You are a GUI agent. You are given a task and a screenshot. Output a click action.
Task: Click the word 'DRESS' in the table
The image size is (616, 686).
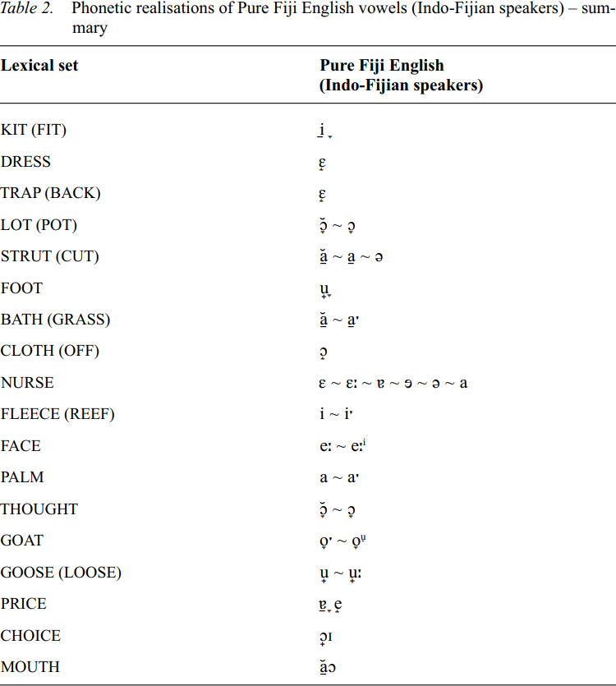point(26,162)
